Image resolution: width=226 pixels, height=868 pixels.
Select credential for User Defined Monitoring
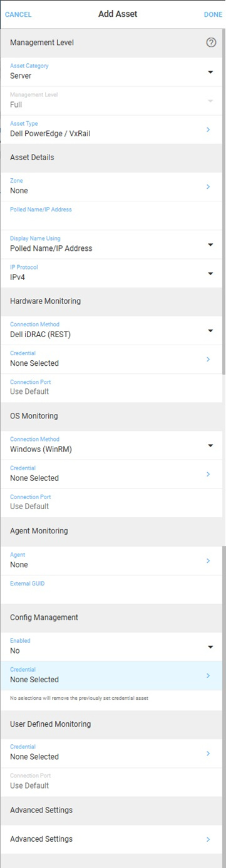111,753
